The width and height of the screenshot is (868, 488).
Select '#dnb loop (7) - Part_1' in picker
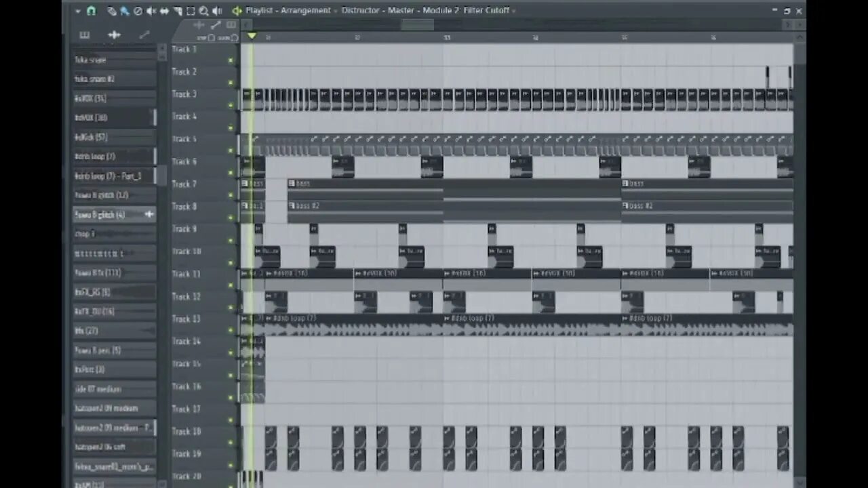[x=114, y=176]
